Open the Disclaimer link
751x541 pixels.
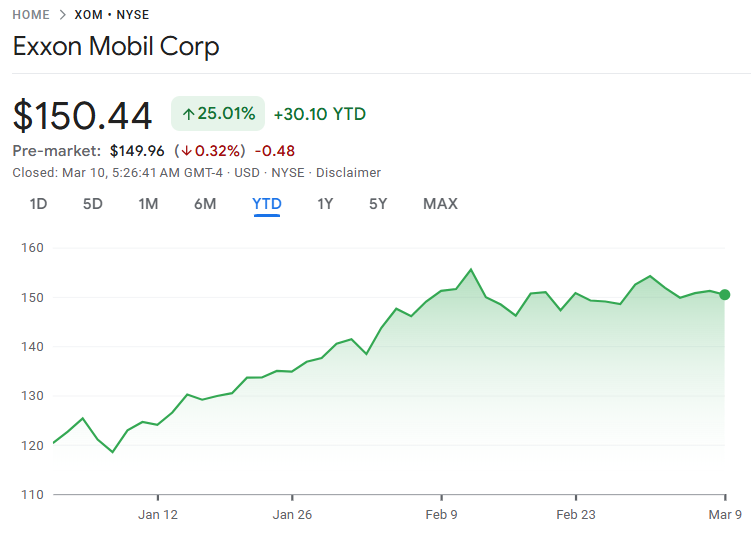[348, 172]
